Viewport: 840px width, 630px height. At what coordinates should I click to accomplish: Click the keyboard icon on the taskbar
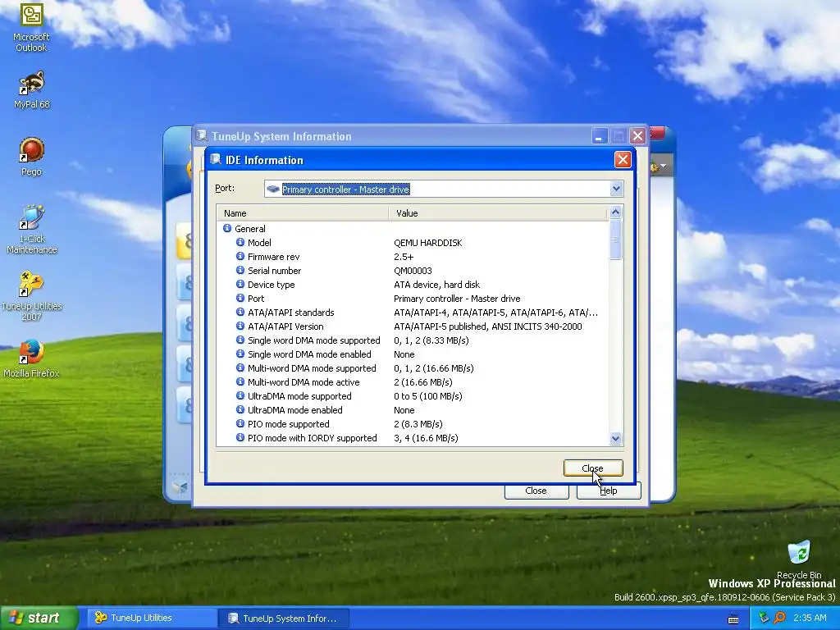733,619
